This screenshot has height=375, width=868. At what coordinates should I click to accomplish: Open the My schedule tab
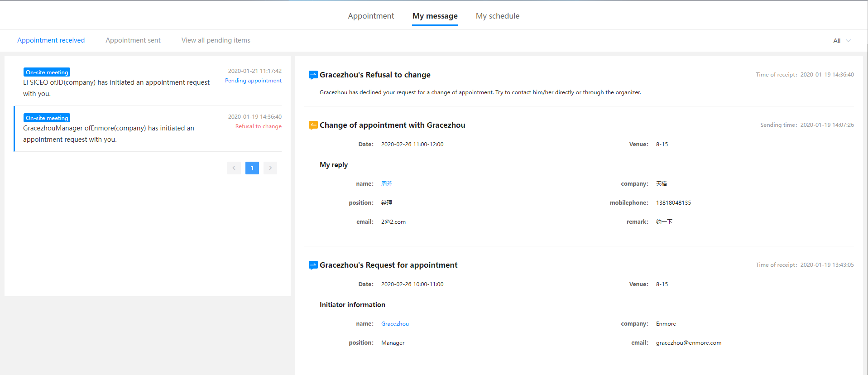point(497,16)
